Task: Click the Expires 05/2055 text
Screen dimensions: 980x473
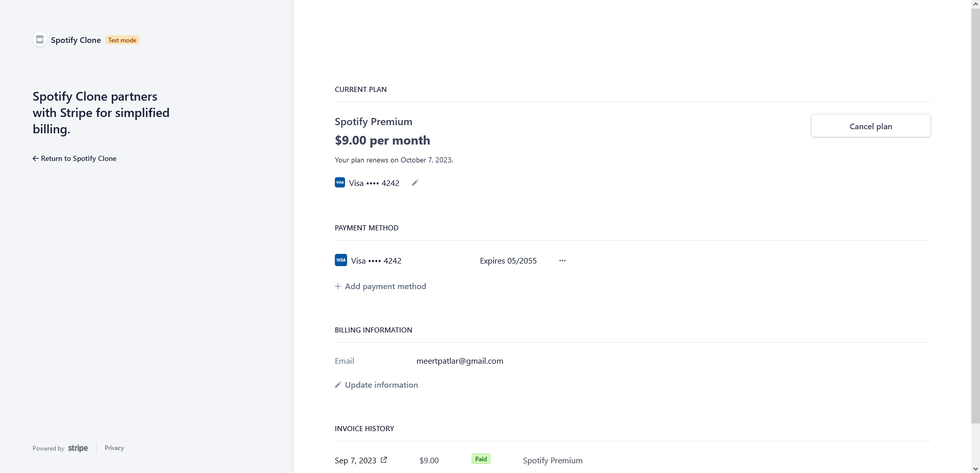Action: (x=508, y=261)
